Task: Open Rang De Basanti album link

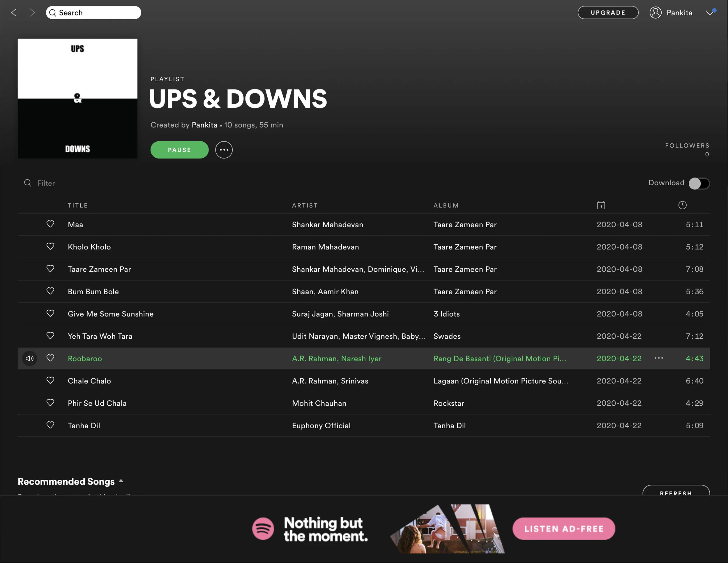Action: 500,358
